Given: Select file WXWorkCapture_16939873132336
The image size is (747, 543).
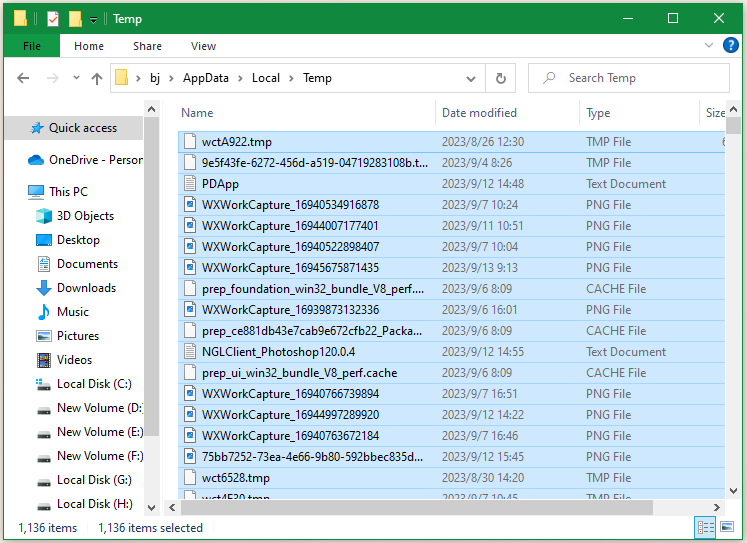Looking at the screenshot, I should click(x=451, y=310).
